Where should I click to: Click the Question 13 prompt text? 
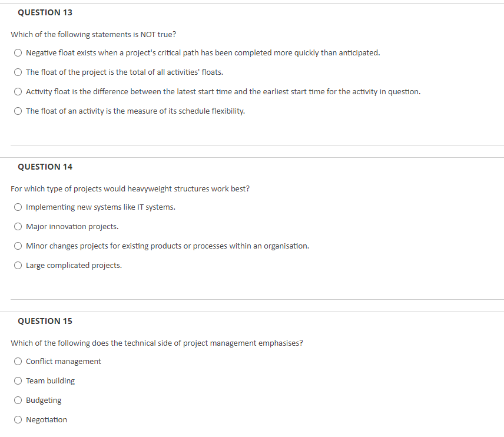[93, 34]
